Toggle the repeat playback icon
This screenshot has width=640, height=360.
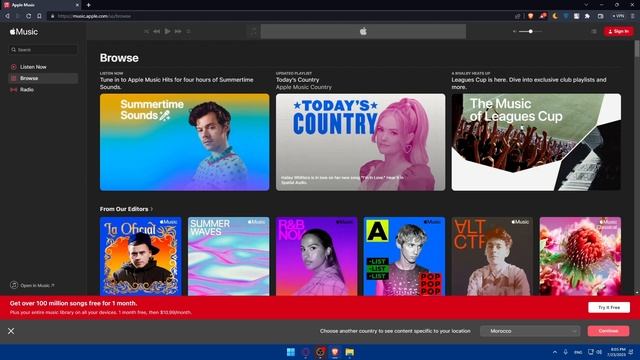click(188, 31)
